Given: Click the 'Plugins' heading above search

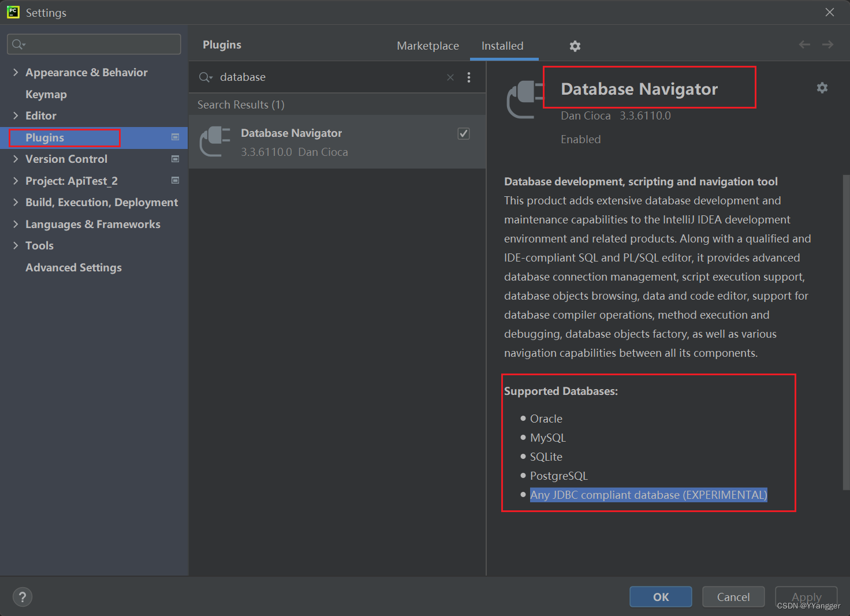Looking at the screenshot, I should coord(222,44).
